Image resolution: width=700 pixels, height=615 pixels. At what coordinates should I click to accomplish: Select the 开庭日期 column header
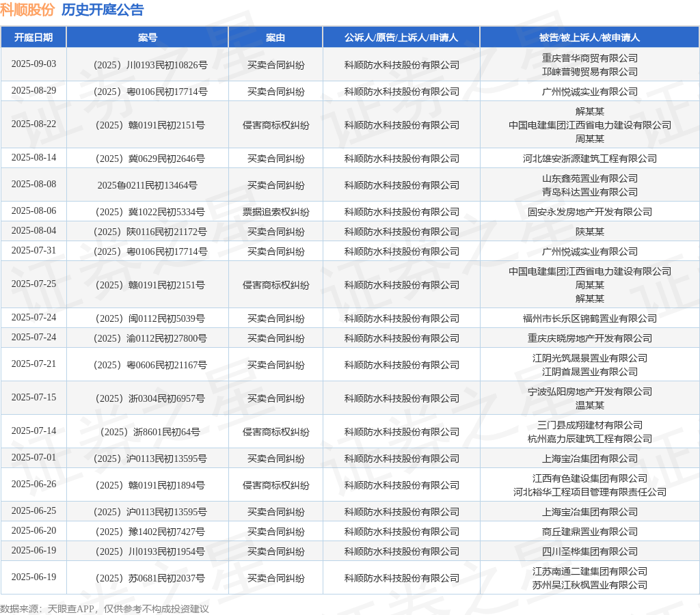(x=33, y=38)
